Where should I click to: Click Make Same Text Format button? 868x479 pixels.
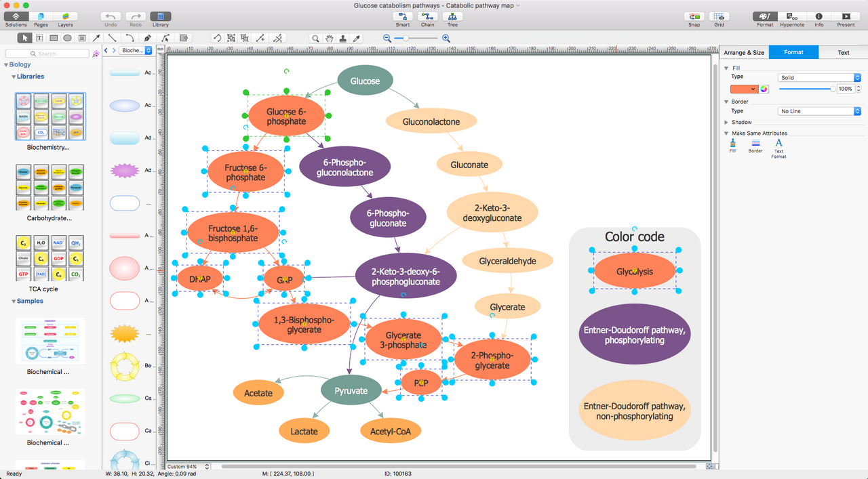pyautogui.click(x=779, y=147)
